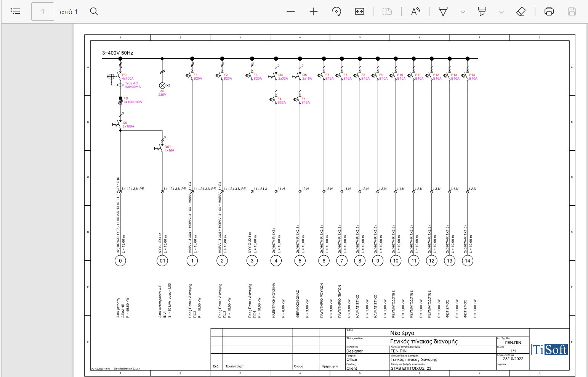Image resolution: width=588 pixels, height=377 pixels.
Task: Select the Fit to width icon
Action: coord(359,11)
